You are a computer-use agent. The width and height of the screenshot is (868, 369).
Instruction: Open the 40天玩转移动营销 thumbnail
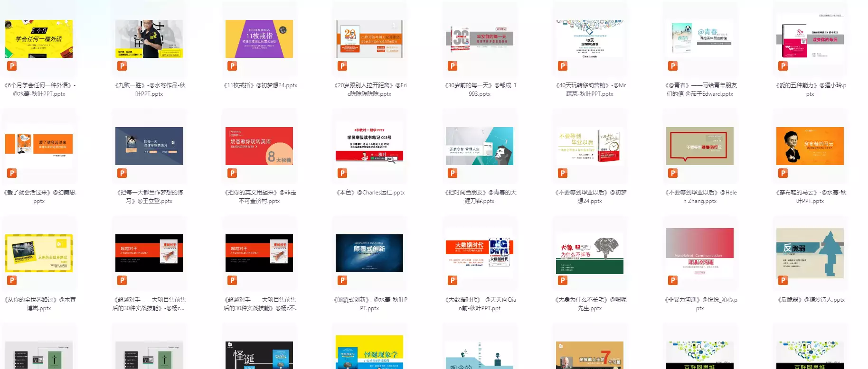590,39
